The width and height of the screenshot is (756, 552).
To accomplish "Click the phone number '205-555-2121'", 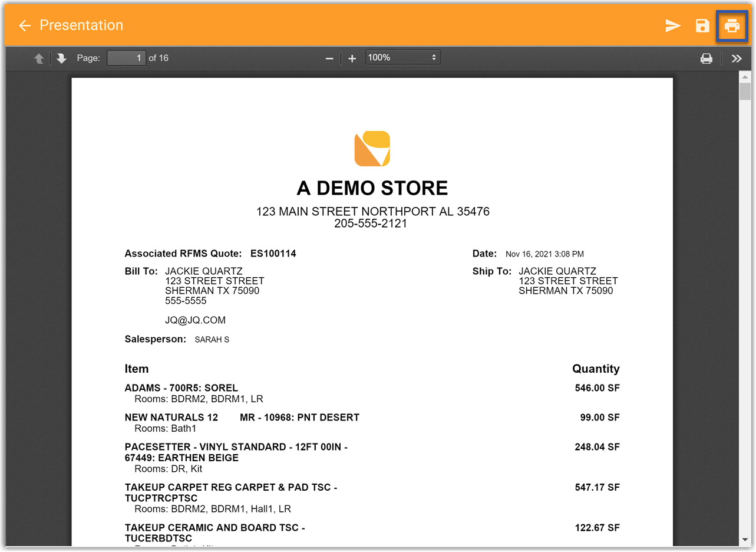I will (x=371, y=224).
